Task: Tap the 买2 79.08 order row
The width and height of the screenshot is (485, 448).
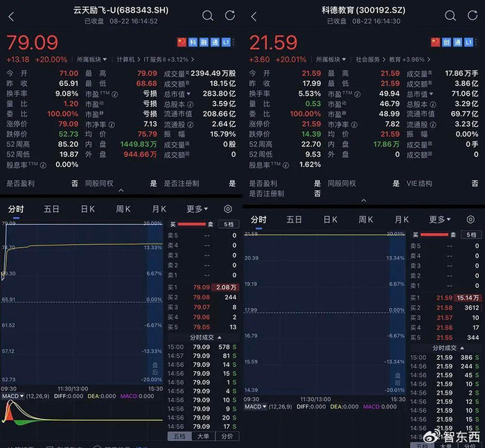Action: point(203,298)
